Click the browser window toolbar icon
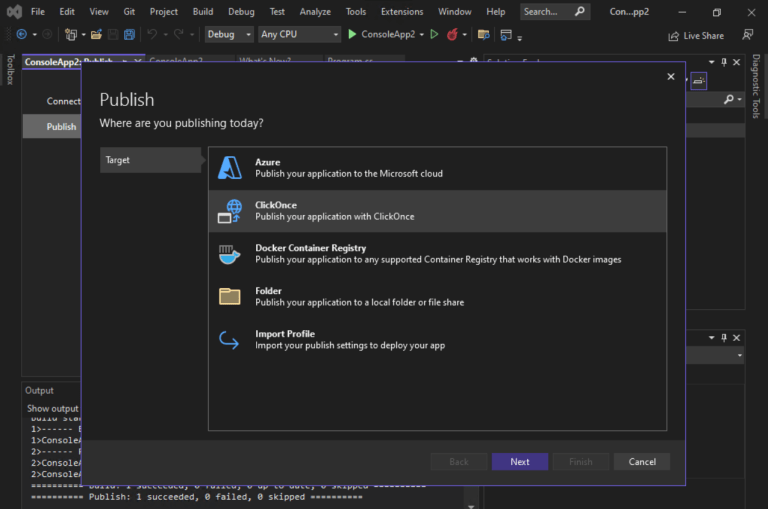This screenshot has width=768, height=509. click(x=506, y=34)
